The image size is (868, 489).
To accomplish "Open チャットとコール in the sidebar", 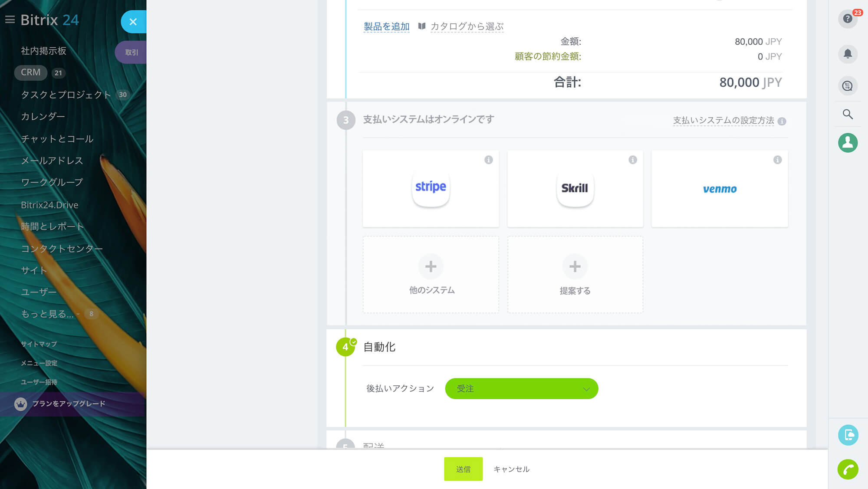I will click(x=57, y=139).
